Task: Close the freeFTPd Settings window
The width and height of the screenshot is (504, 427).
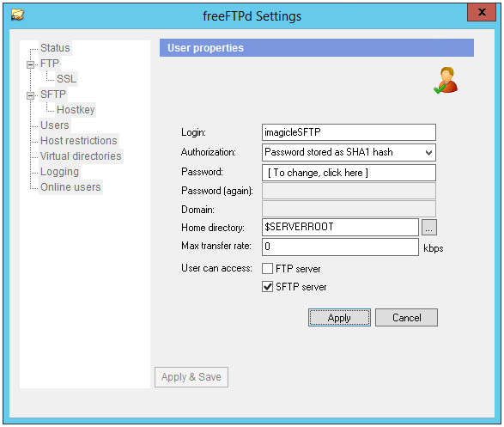Action: tap(482, 13)
